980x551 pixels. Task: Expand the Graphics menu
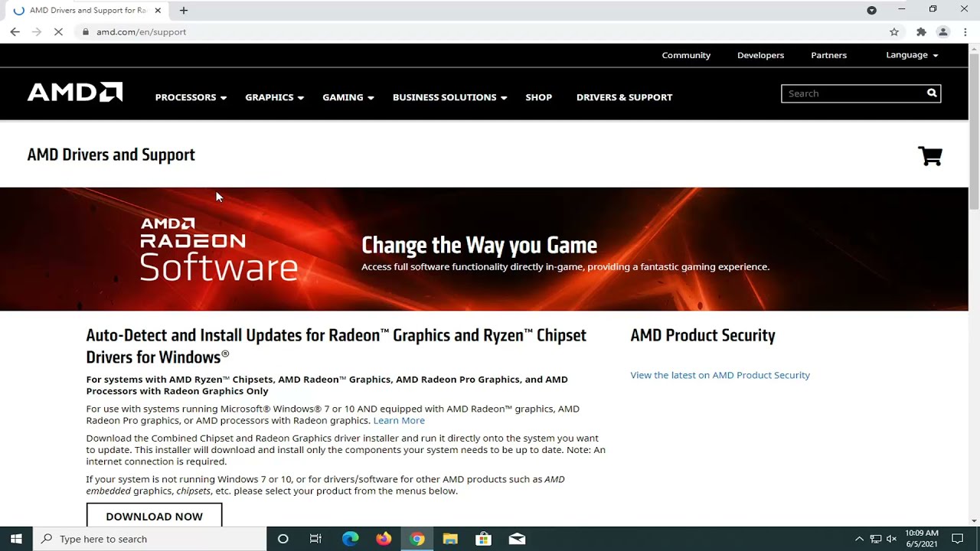click(x=274, y=97)
